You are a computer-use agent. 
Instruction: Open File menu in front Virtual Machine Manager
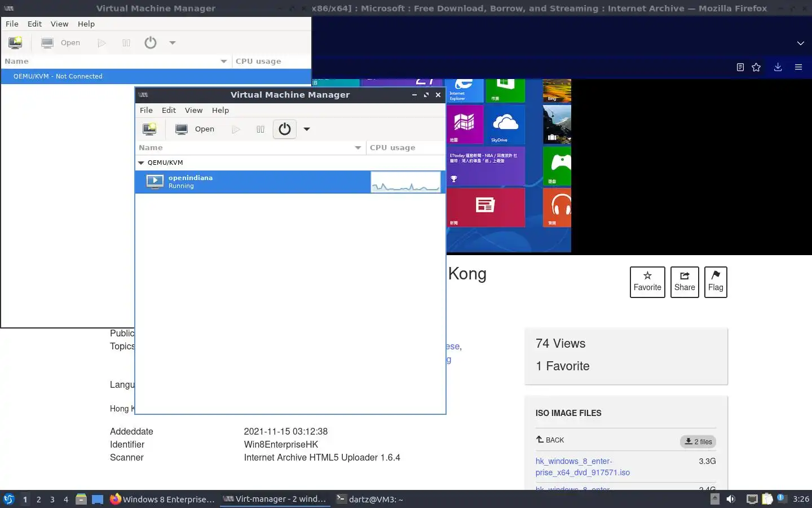pos(146,110)
